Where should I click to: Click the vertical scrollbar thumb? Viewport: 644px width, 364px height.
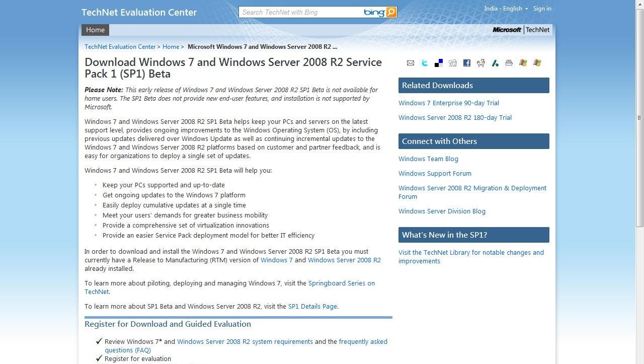point(639,118)
